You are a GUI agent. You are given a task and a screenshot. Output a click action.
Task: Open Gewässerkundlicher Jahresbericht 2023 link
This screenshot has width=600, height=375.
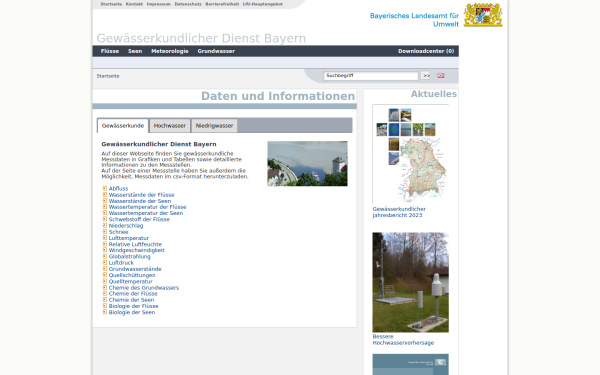click(x=399, y=212)
